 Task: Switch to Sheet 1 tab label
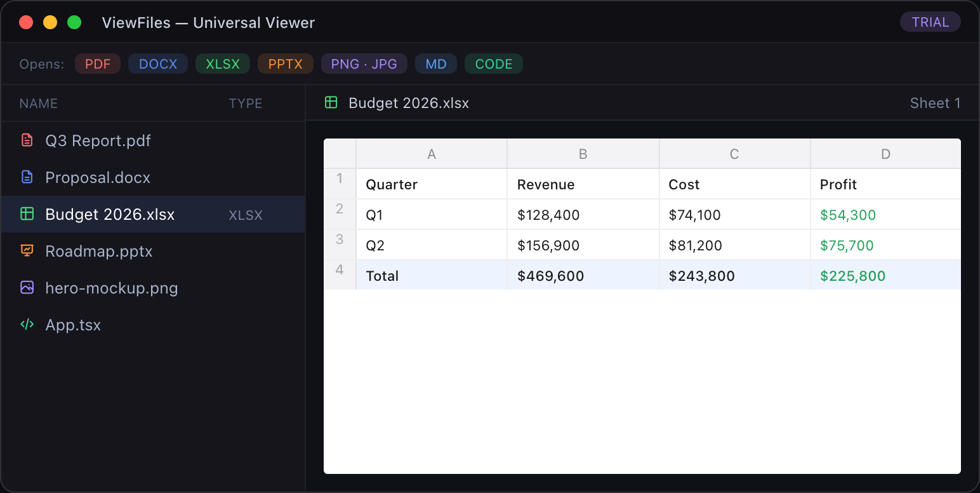coord(935,103)
